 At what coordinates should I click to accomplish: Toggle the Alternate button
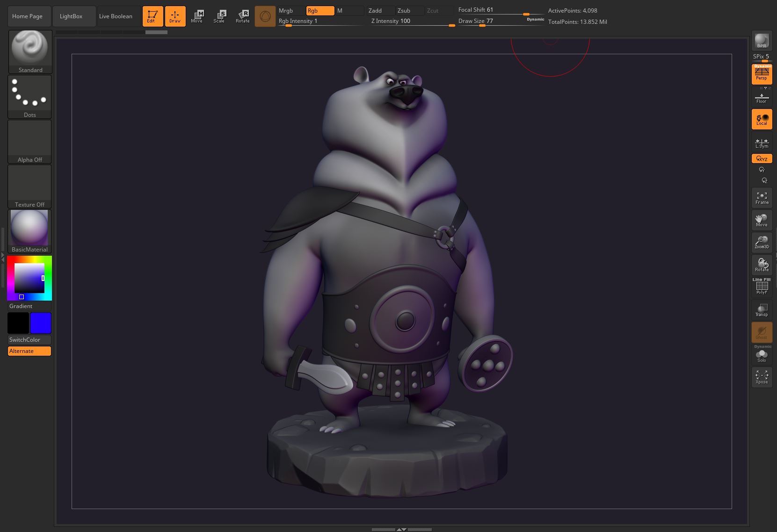click(29, 351)
